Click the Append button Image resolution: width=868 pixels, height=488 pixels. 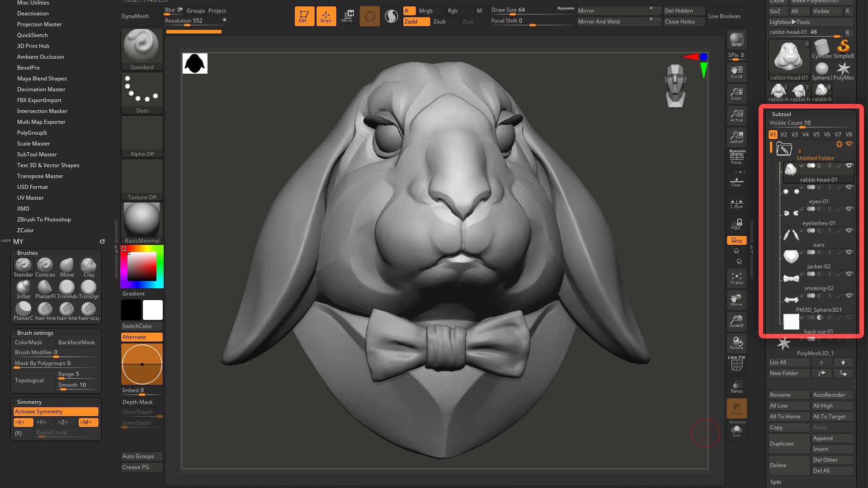coord(832,438)
